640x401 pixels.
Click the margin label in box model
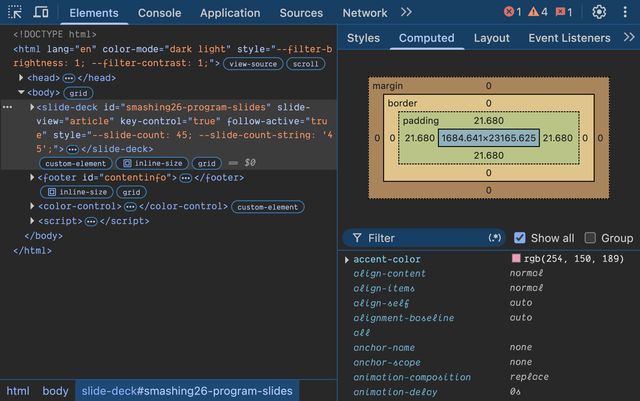coord(387,86)
